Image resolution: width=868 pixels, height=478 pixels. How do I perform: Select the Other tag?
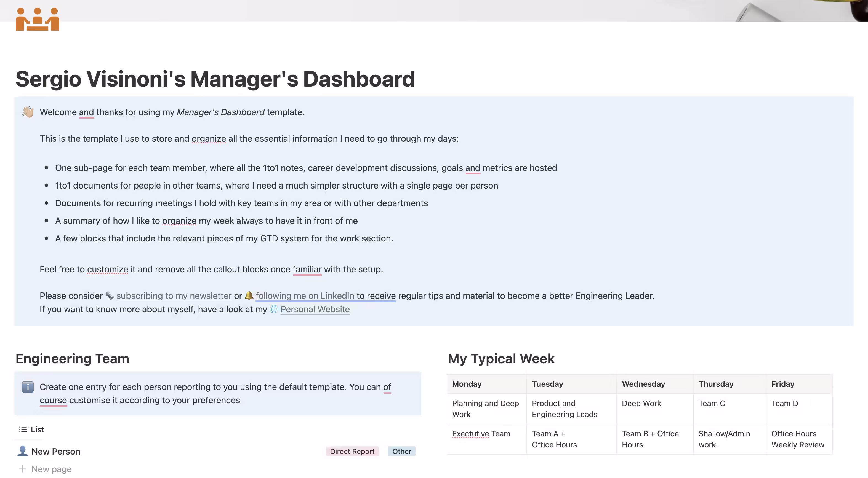point(401,451)
